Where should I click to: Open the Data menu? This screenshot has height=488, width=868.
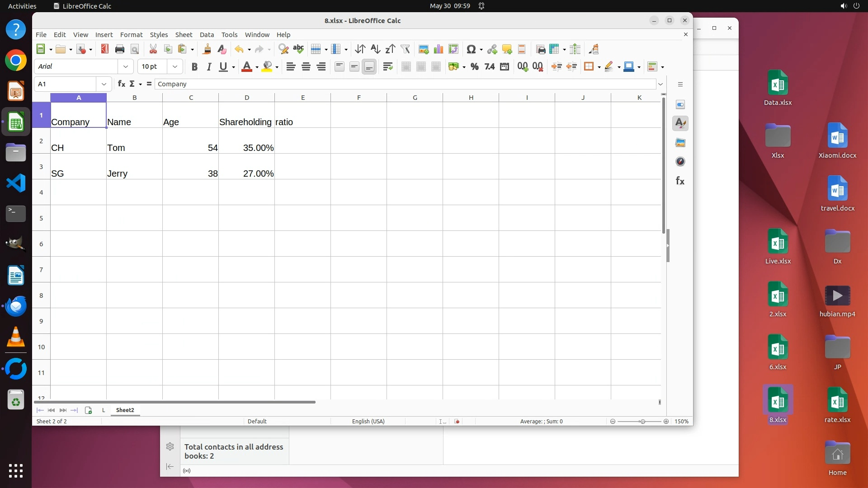pyautogui.click(x=207, y=35)
